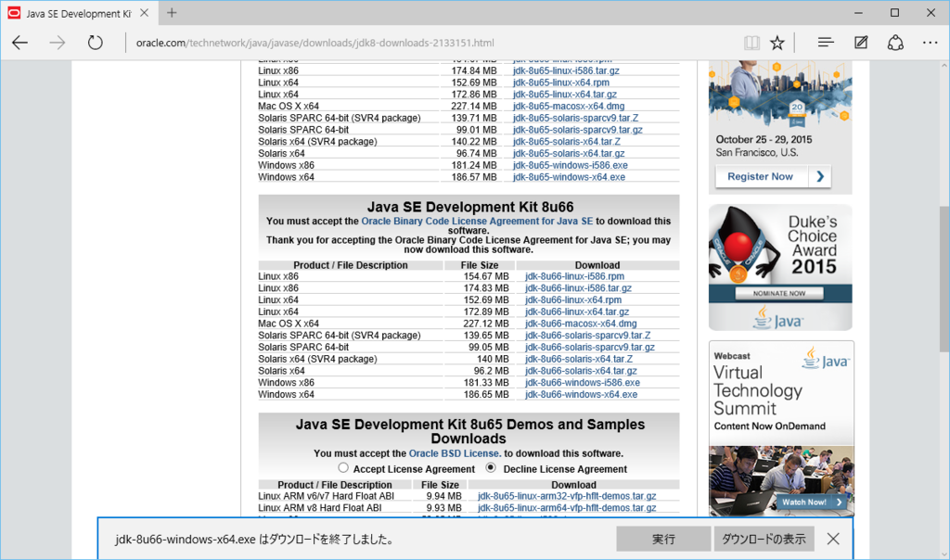Open the JavaOne San Francisco event banner
Image resolution: width=950 pixels, height=560 pixels.
coord(780,127)
